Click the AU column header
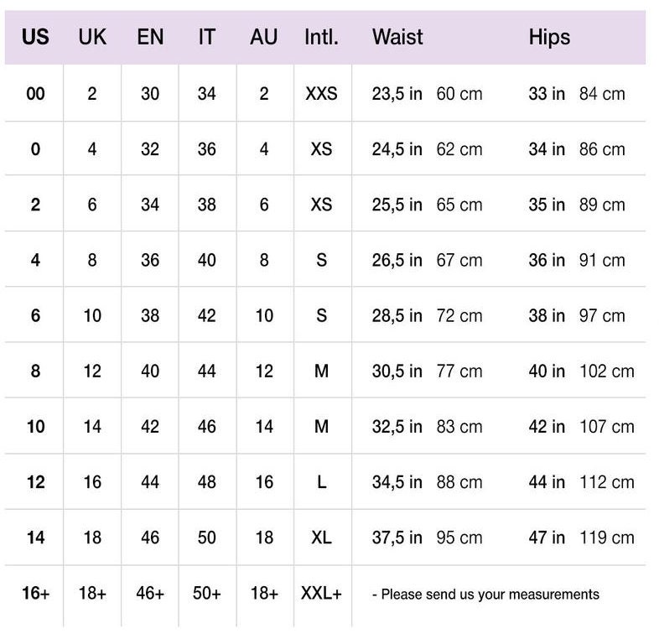Viewport: 659px width, 644px height. pos(264,37)
